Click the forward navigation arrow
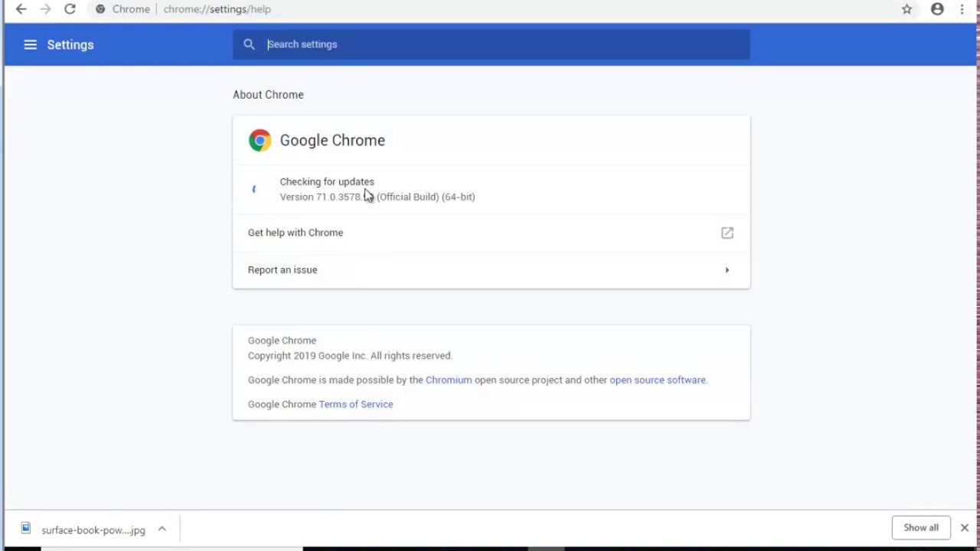The width and height of the screenshot is (980, 551). click(x=45, y=9)
